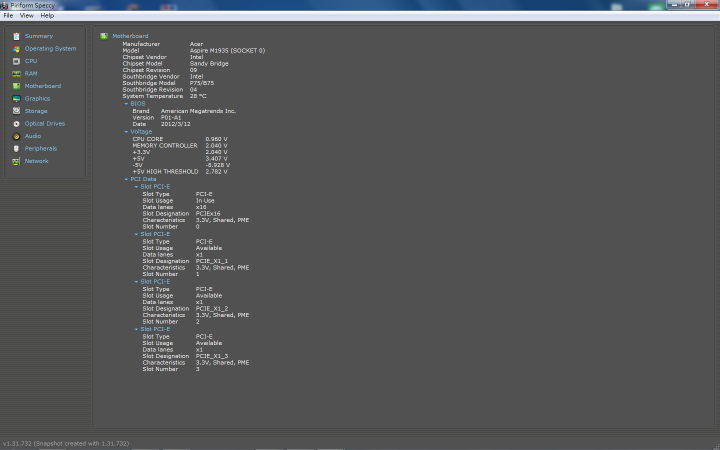Click the RAM module icon in sidebar
This screenshot has height=450, width=720.
pos(17,73)
